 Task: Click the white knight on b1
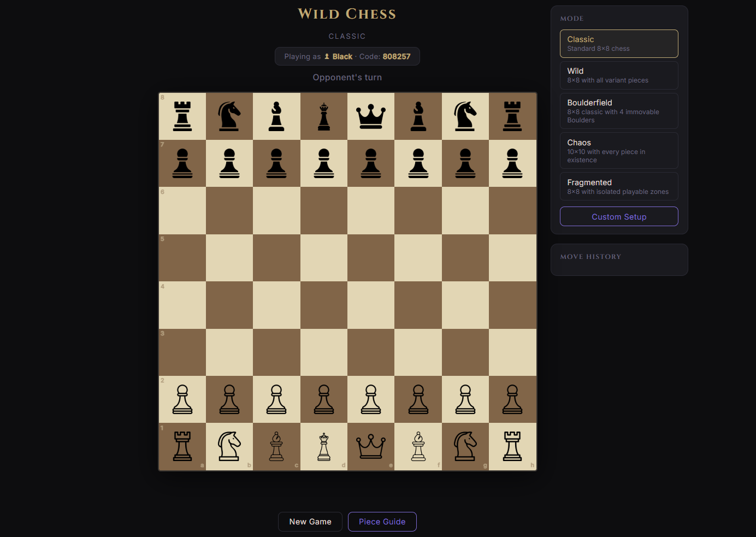pyautogui.click(x=229, y=446)
